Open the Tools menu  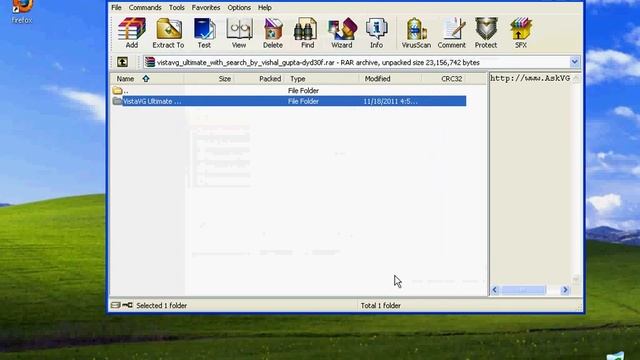[177, 7]
